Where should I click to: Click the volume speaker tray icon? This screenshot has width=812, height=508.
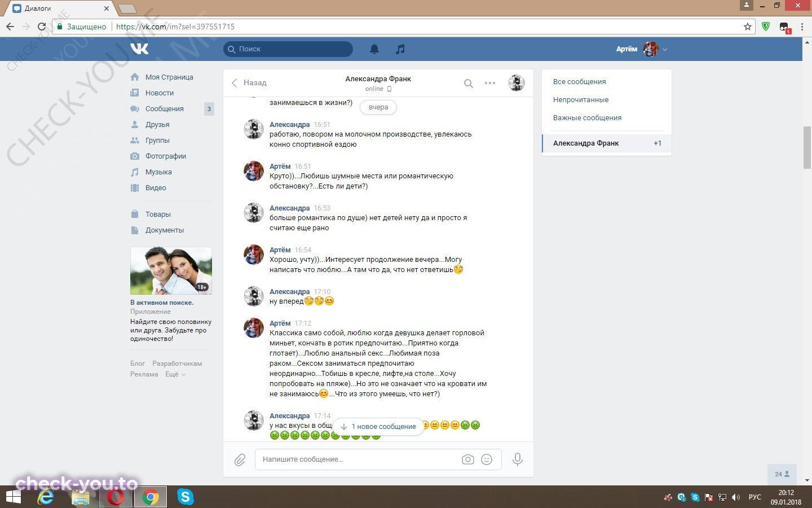[x=736, y=497]
